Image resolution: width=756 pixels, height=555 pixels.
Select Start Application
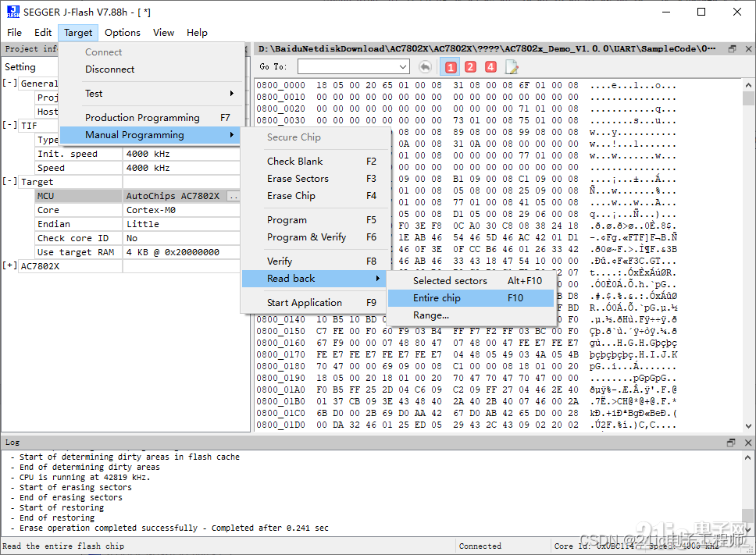316,303
